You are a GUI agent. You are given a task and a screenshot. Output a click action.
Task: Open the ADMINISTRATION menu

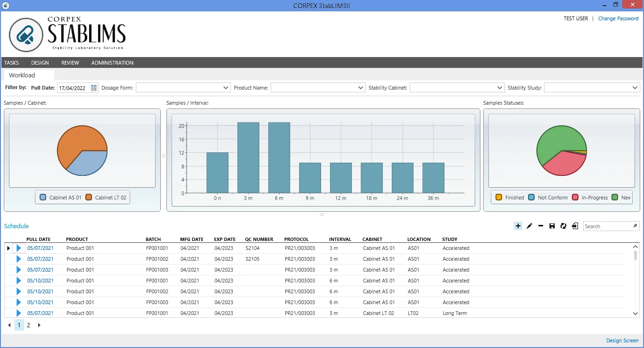tap(112, 62)
